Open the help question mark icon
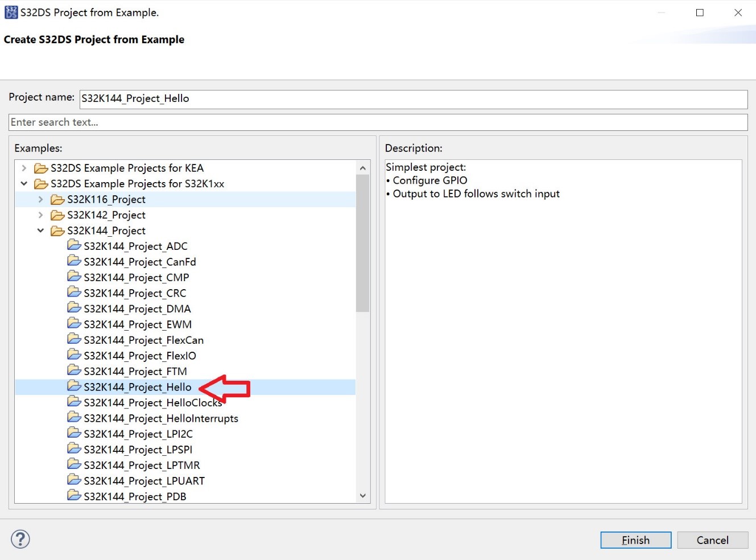The image size is (756, 560). click(20, 539)
